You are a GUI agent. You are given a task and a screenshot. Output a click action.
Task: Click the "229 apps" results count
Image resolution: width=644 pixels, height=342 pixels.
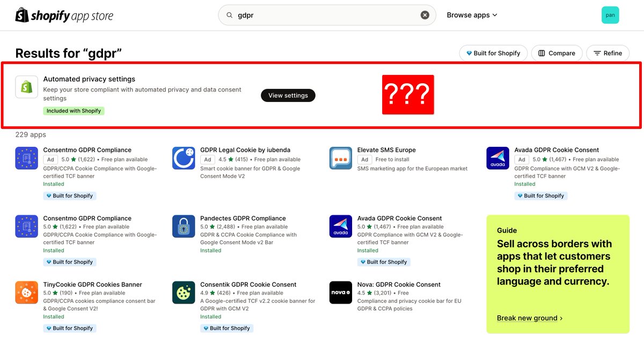point(31,135)
